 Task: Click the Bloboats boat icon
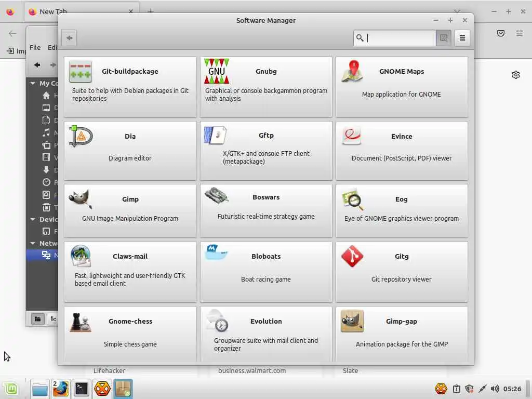click(217, 252)
